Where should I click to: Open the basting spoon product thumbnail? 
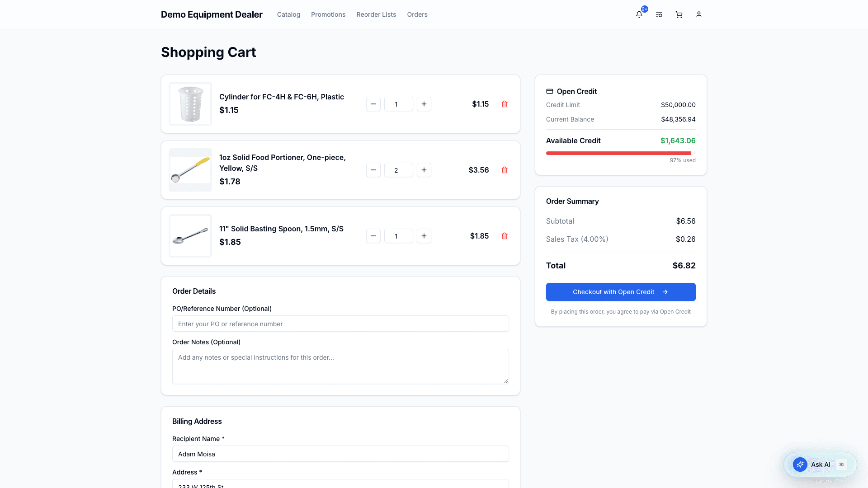click(190, 236)
